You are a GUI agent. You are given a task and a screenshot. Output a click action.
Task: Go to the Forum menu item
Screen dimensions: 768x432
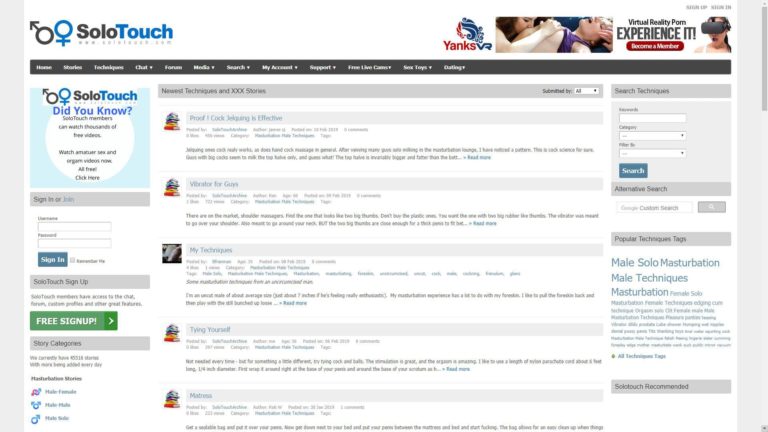point(173,67)
